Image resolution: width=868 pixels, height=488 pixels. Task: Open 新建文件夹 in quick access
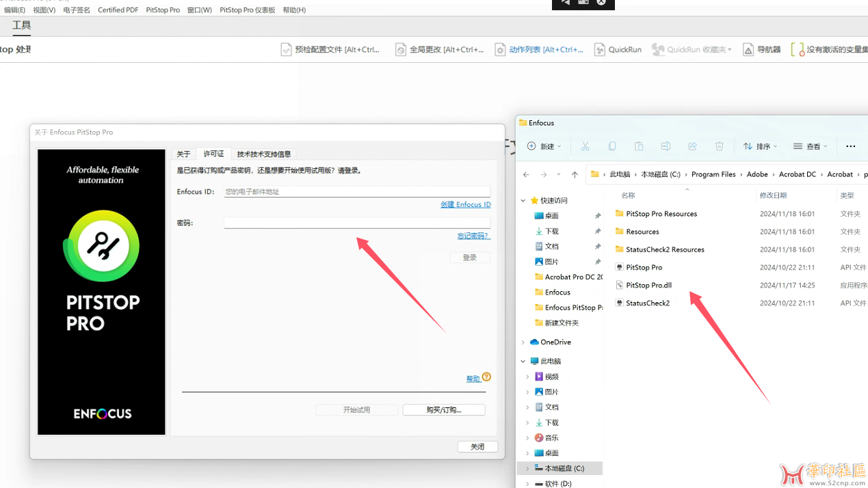click(556, 323)
